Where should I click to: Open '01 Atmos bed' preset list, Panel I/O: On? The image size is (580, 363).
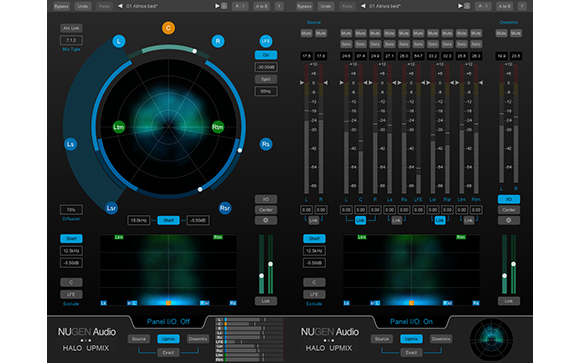coord(385,6)
